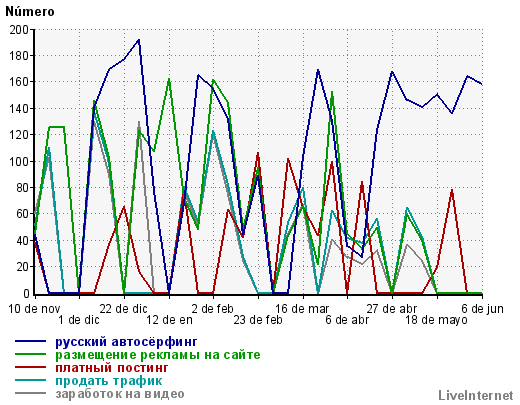This screenshot has width=520, height=405.
Task: Click the 60 value on y-axis
Action: pos(23,214)
